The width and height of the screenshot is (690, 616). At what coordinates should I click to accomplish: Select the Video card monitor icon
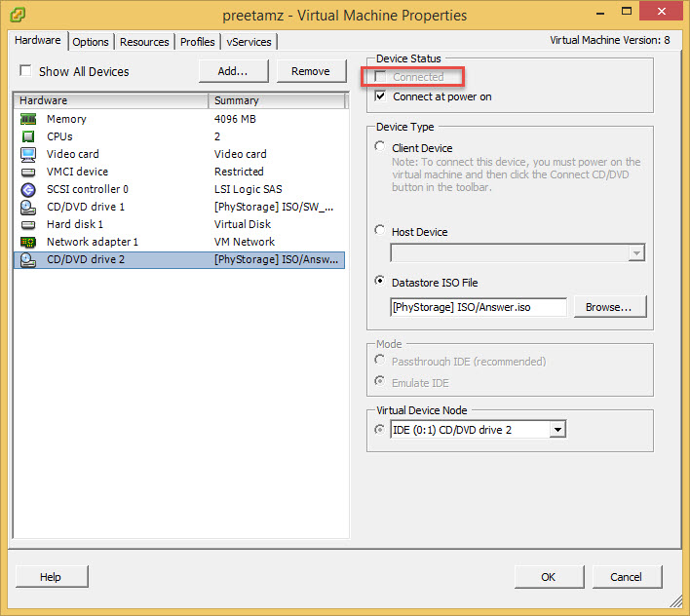[x=28, y=154]
